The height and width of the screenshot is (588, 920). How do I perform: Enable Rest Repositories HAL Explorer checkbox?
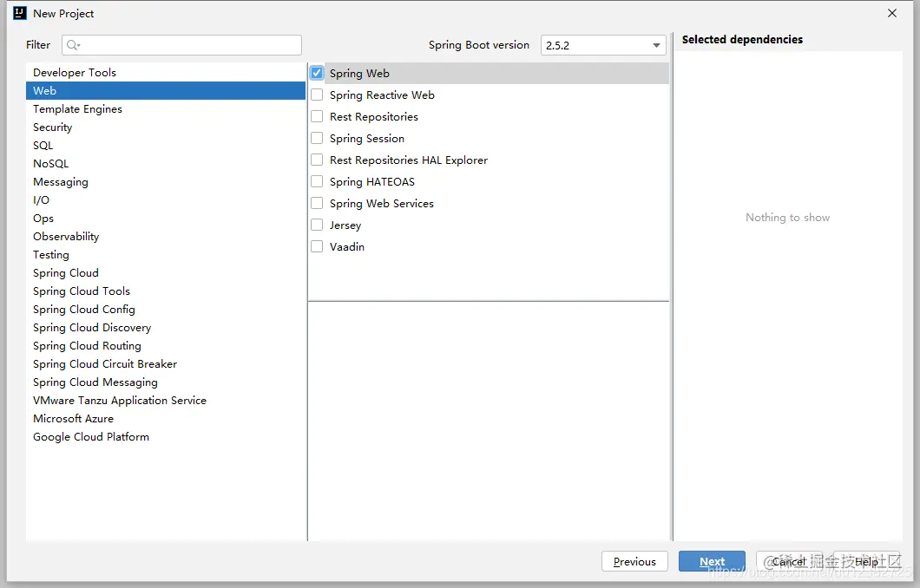(317, 160)
